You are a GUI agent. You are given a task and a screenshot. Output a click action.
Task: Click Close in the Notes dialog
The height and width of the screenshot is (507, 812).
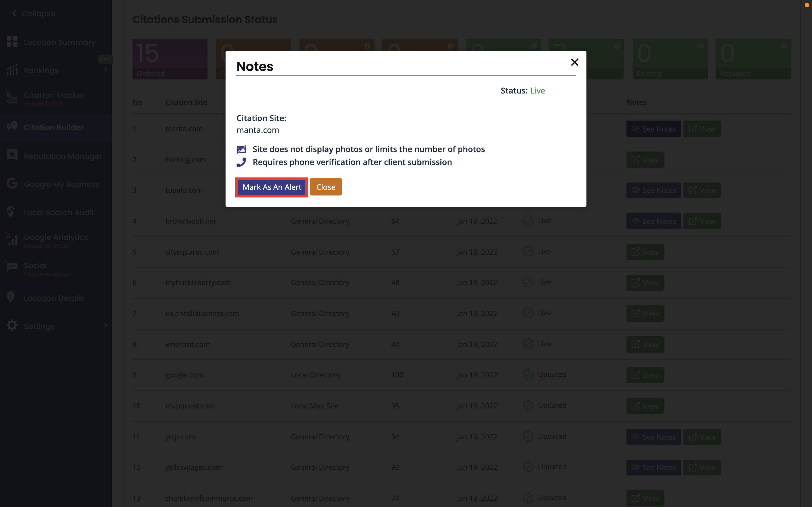point(325,187)
